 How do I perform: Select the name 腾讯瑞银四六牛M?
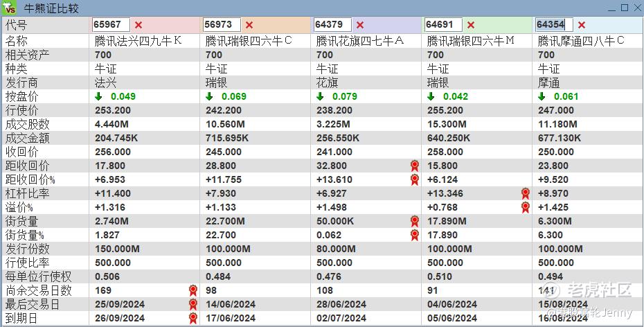click(x=471, y=41)
